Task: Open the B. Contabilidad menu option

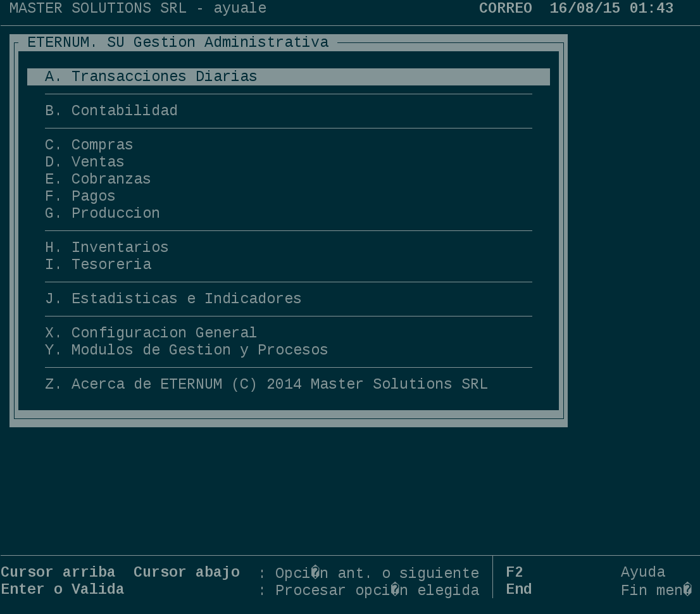Action: (x=111, y=111)
